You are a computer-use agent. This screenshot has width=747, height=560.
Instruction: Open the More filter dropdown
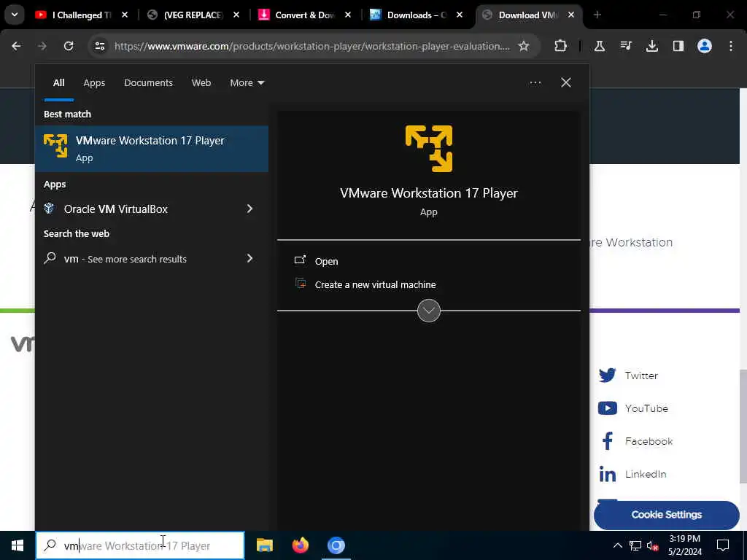pyautogui.click(x=247, y=83)
